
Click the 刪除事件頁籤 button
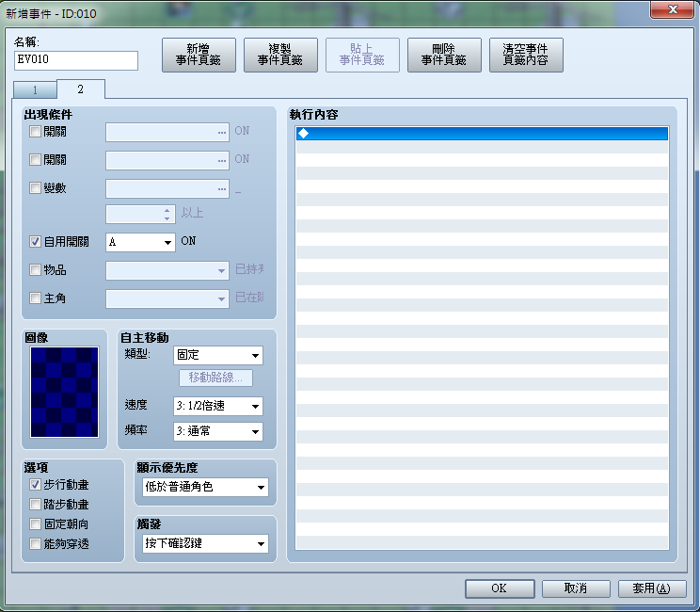[x=444, y=55]
